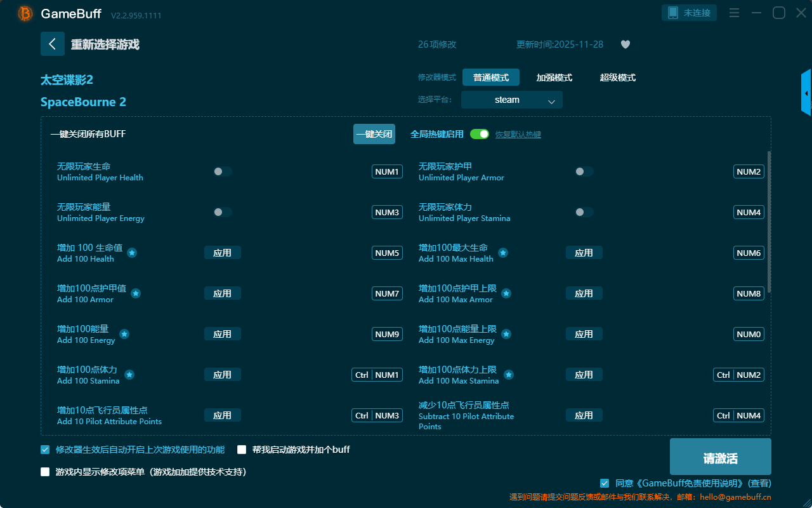Click the restore default hotkeys link

click(x=518, y=135)
